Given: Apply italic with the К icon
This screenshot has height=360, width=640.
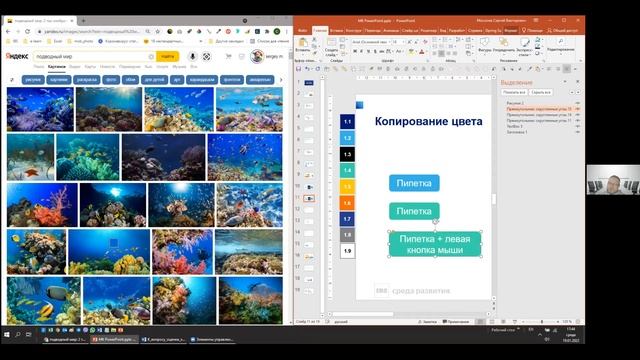Looking at the screenshot, I should [x=361, y=51].
